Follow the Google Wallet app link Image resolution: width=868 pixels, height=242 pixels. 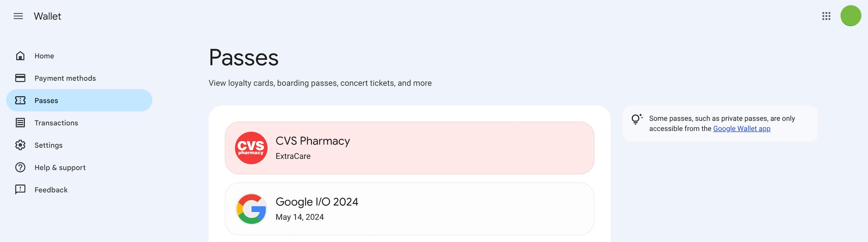click(742, 129)
